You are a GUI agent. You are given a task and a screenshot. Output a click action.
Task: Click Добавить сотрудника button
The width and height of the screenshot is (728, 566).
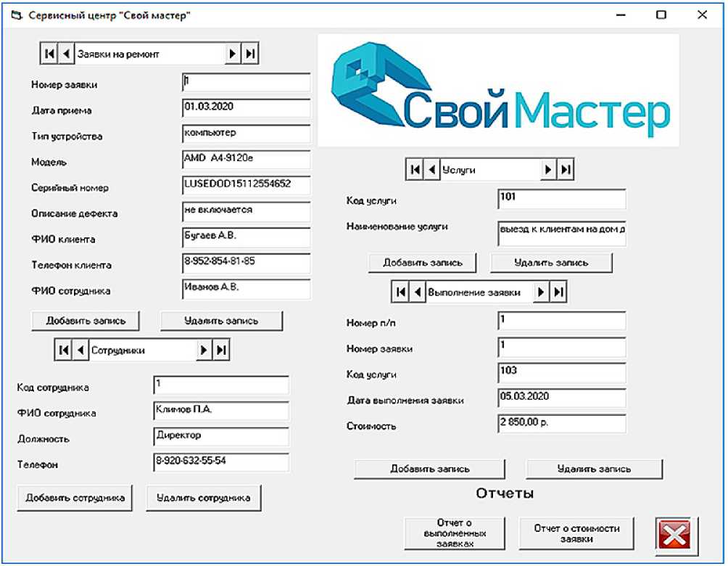click(x=75, y=499)
